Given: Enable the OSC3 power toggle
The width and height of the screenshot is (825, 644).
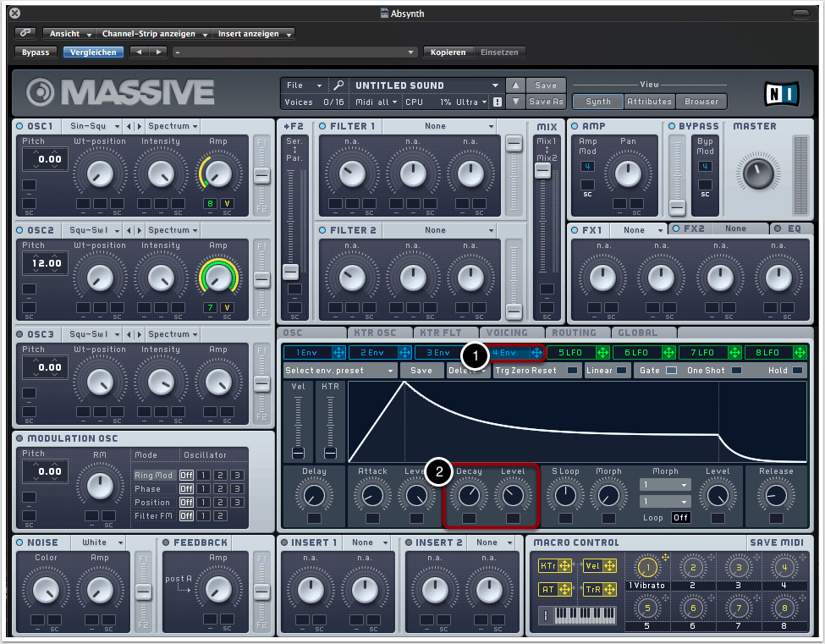Looking at the screenshot, I should [x=20, y=334].
